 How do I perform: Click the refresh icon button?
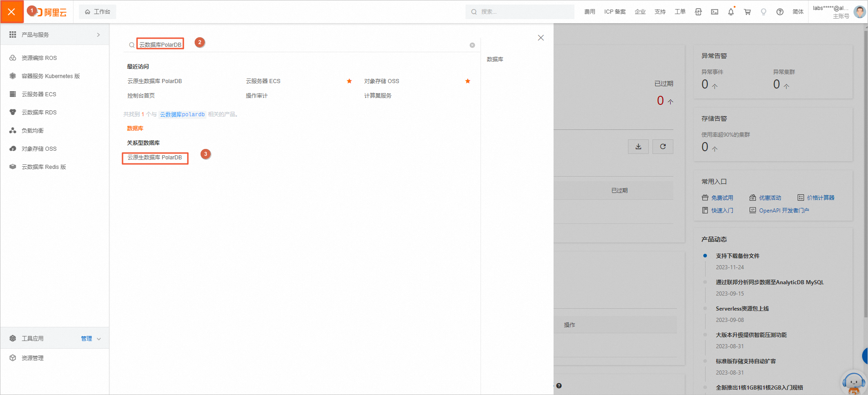[x=663, y=146]
